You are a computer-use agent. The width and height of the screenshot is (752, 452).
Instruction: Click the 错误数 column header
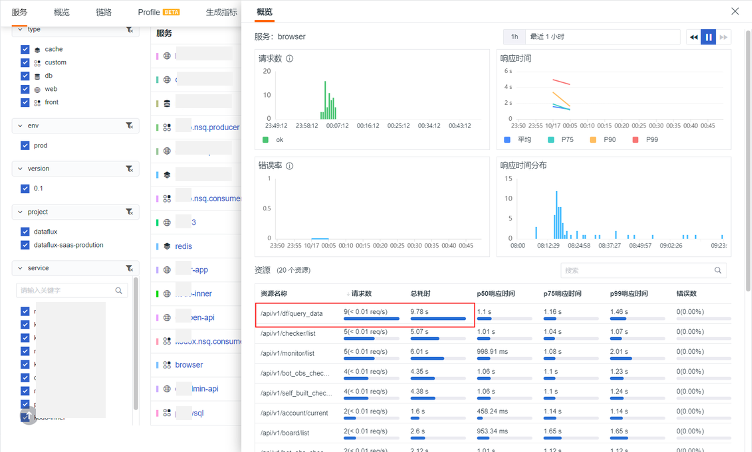pyautogui.click(x=686, y=294)
